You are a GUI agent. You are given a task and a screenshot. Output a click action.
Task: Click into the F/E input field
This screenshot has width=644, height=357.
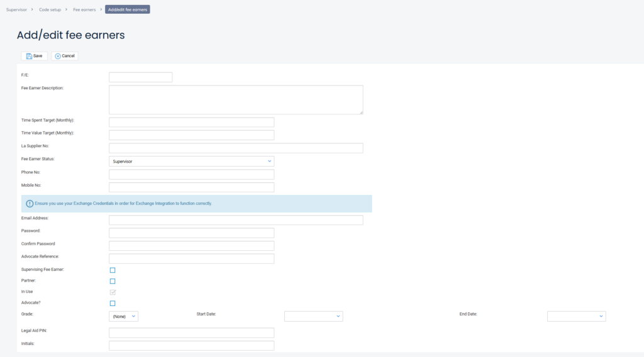140,77
